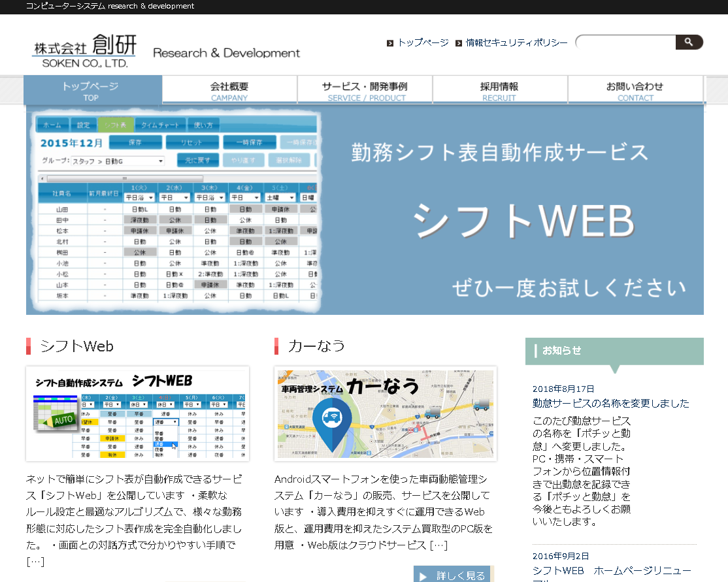728x582 pixels.
Task: Click the 株式会社創研 SOKEN logo
Action: tap(85, 51)
